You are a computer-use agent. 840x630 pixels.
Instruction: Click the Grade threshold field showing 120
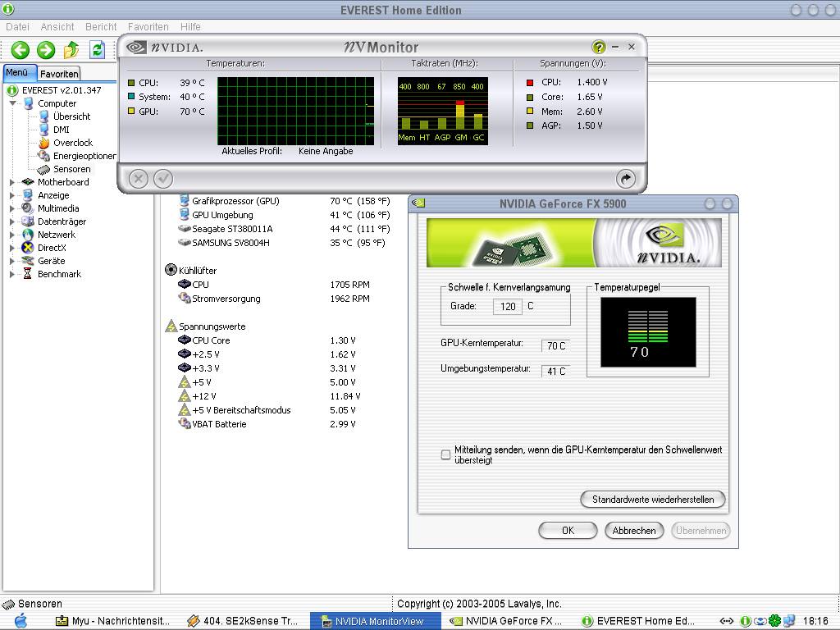[x=507, y=307]
